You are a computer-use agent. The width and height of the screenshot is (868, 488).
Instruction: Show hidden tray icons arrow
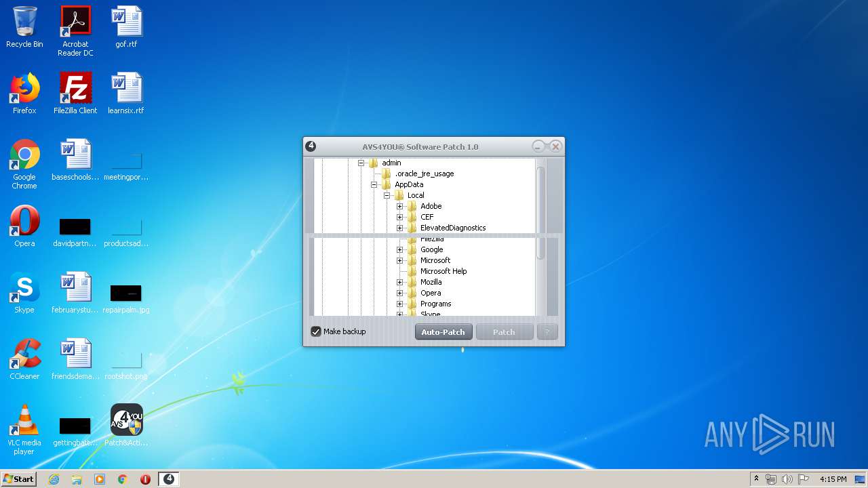click(x=756, y=479)
